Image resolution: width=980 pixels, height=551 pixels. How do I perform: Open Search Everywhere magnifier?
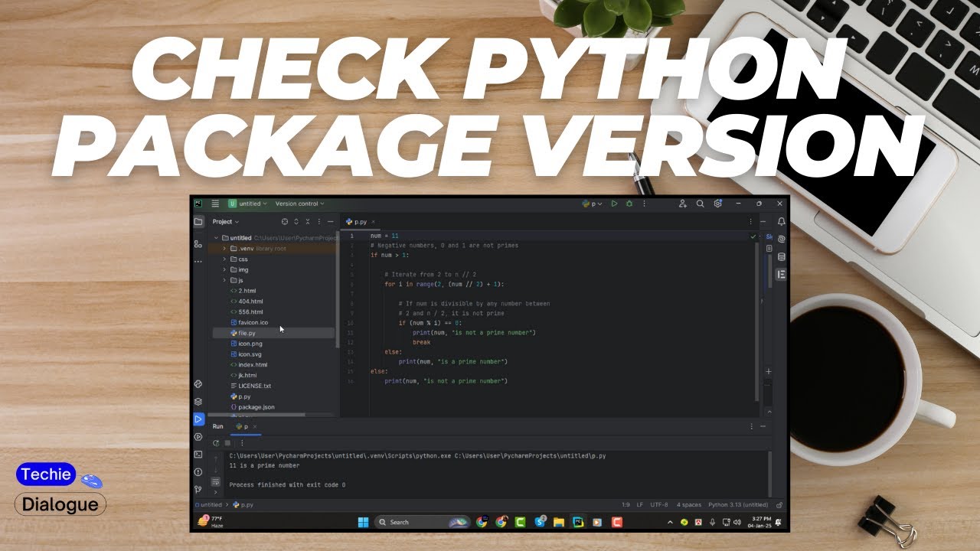pos(700,204)
